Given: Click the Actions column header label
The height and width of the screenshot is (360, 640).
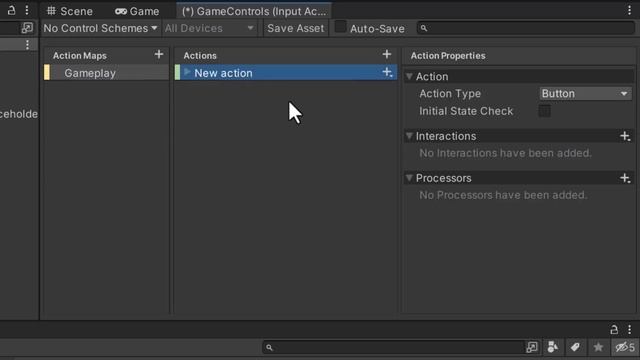Looking at the screenshot, I should point(200,56).
